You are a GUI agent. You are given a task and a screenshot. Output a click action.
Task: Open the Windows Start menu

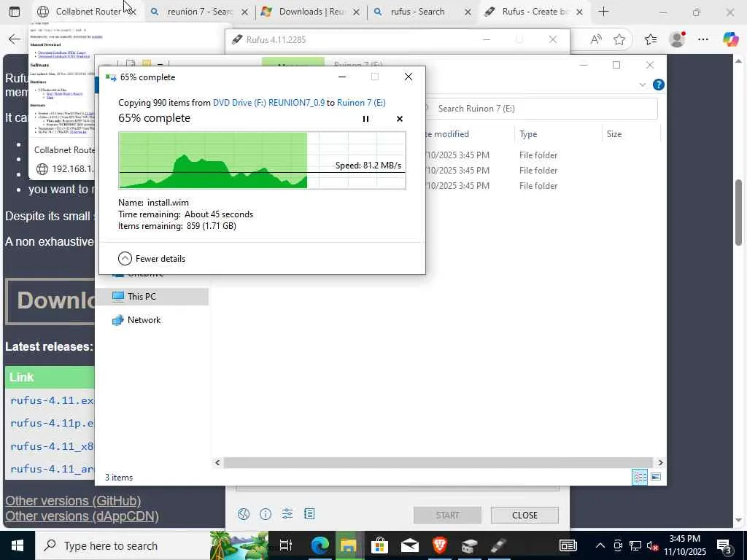pyautogui.click(x=18, y=545)
